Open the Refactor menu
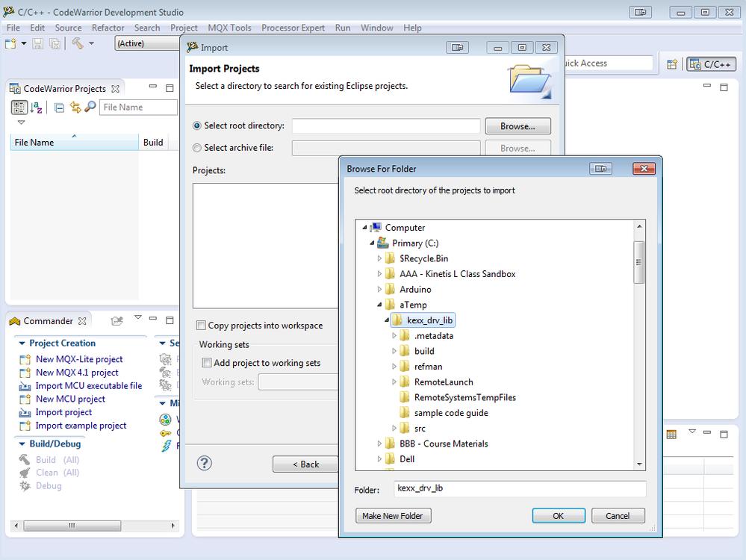The image size is (746, 560). pos(108,28)
